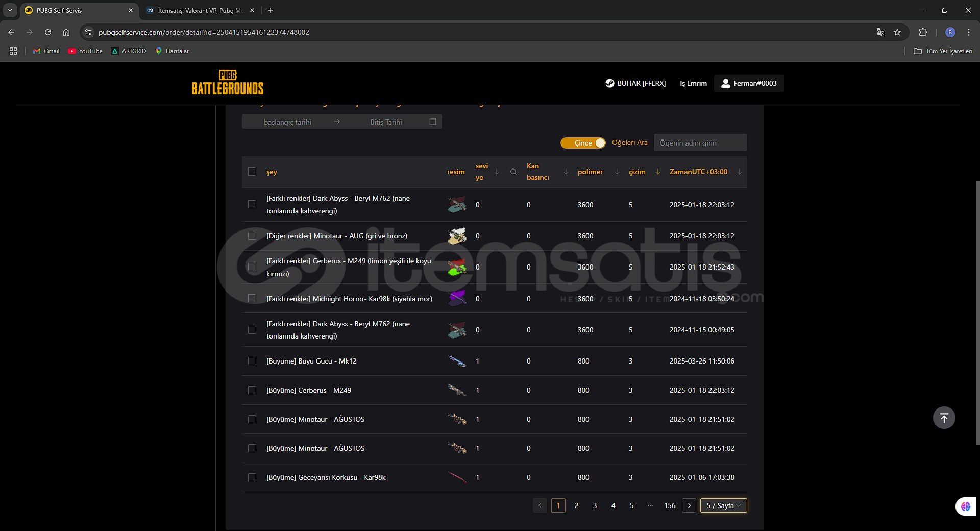Go to page 2 of results

tap(577, 505)
